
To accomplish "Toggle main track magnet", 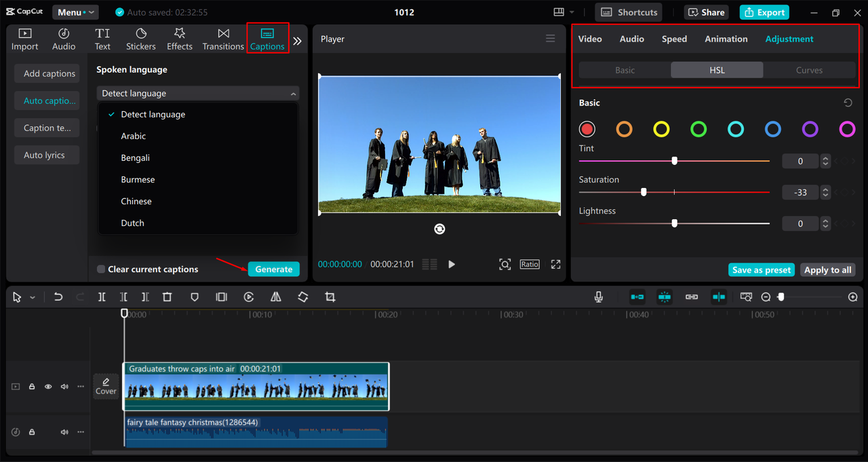I will click(637, 297).
